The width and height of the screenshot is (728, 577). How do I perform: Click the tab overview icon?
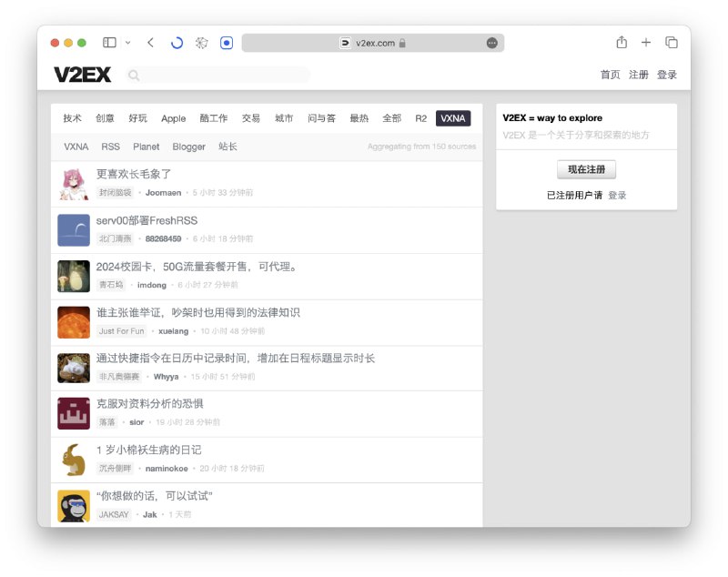[671, 42]
